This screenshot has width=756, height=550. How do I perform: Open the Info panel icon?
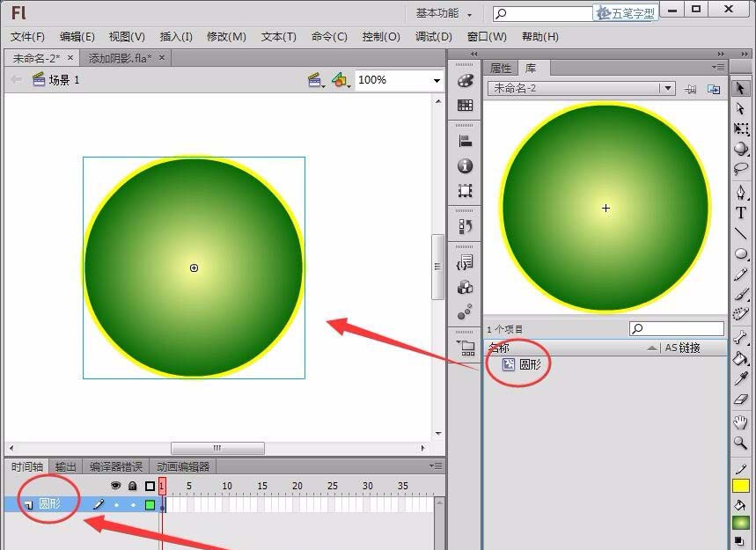coord(465,165)
